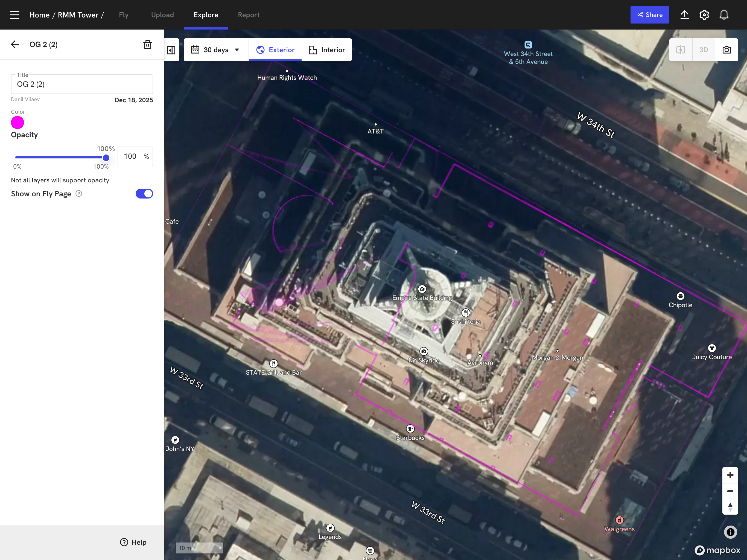Screen dimensions: 747x560
Task: Open the notifications bell
Action: click(x=724, y=14)
